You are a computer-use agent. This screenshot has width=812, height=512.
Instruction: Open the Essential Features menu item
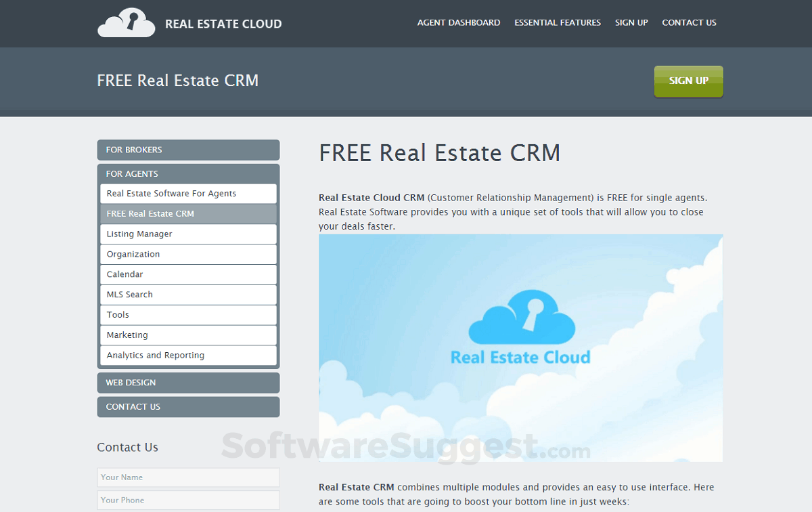tap(558, 22)
